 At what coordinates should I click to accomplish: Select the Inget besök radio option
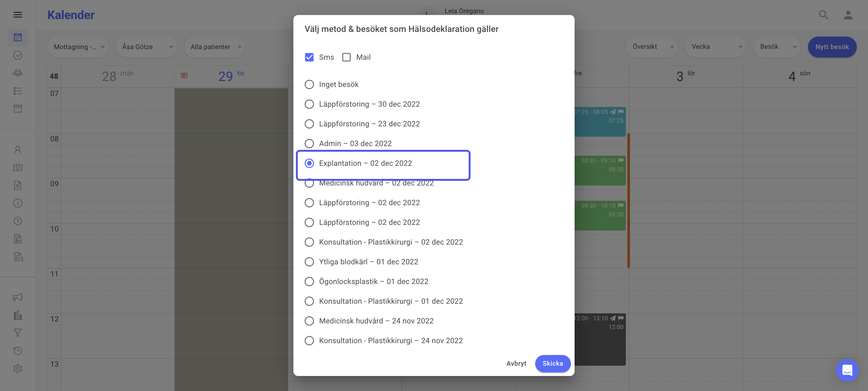[x=309, y=84]
